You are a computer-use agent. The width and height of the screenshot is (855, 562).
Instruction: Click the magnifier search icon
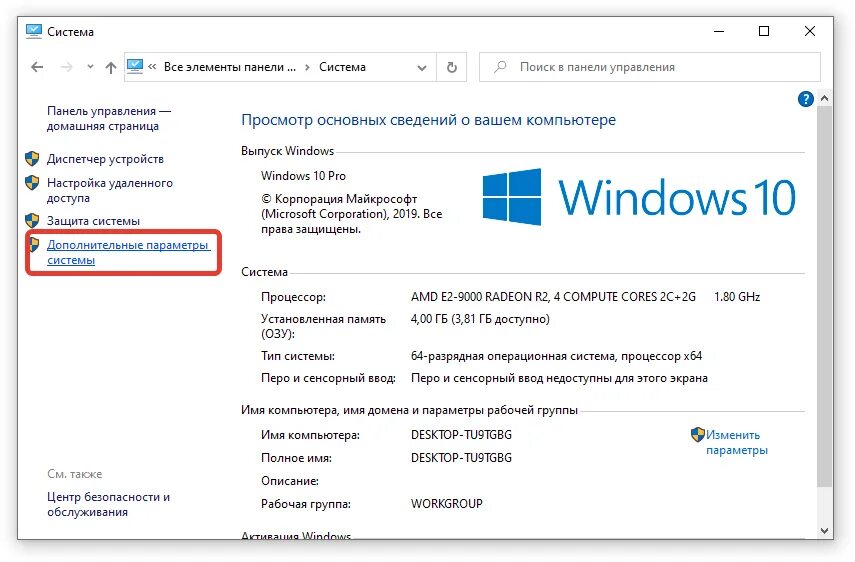499,67
